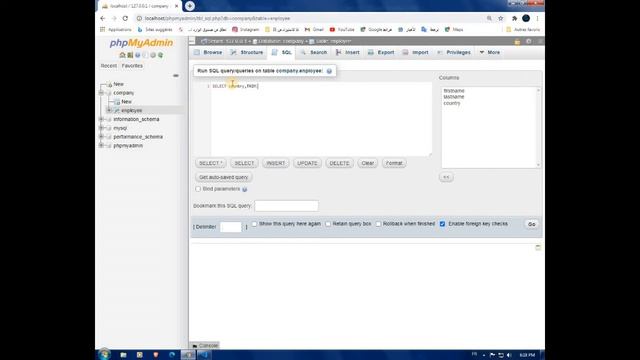640x360 pixels.
Task: Click zoom magnifier icon in address bar
Action: tap(489, 18)
